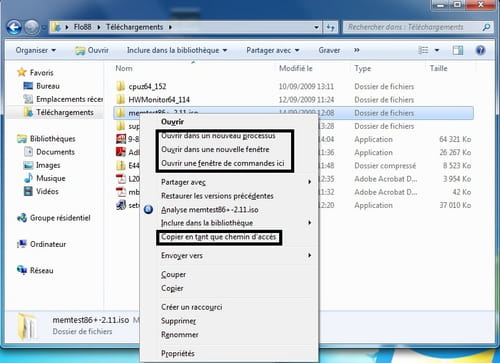Click the blue Help question mark icon
This screenshot has width=500, height=363.
coord(480,50)
